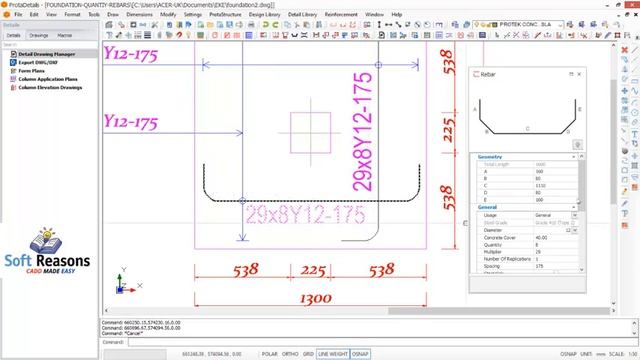Click the search box in Details panel
The width and height of the screenshot is (640, 360).
50,44
